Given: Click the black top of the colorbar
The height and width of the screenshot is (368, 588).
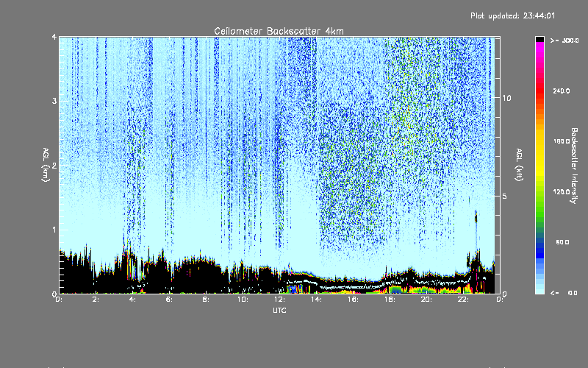Looking at the screenshot, I should pos(539,39).
